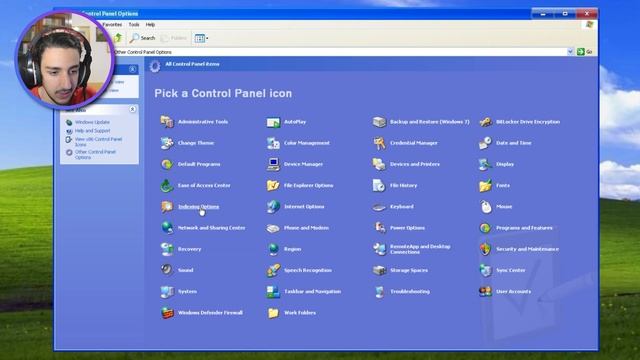Open the Security and Maintenance icon
Image resolution: width=640 pixels, height=360 pixels.
click(485, 249)
